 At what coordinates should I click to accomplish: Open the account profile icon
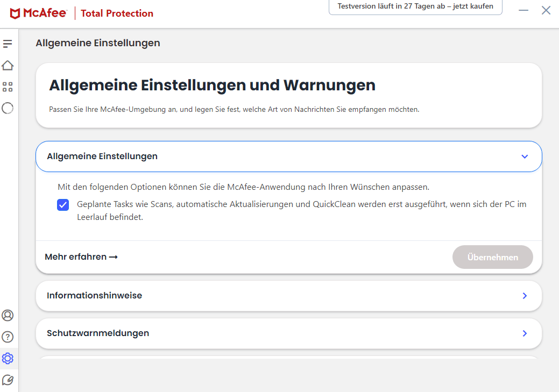(x=8, y=316)
